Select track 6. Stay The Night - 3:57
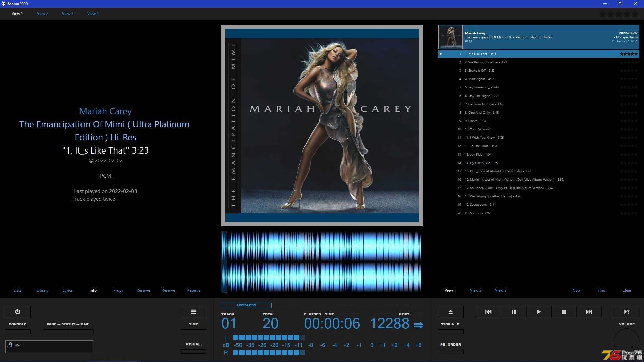The width and height of the screenshot is (644, 362). pos(538,96)
